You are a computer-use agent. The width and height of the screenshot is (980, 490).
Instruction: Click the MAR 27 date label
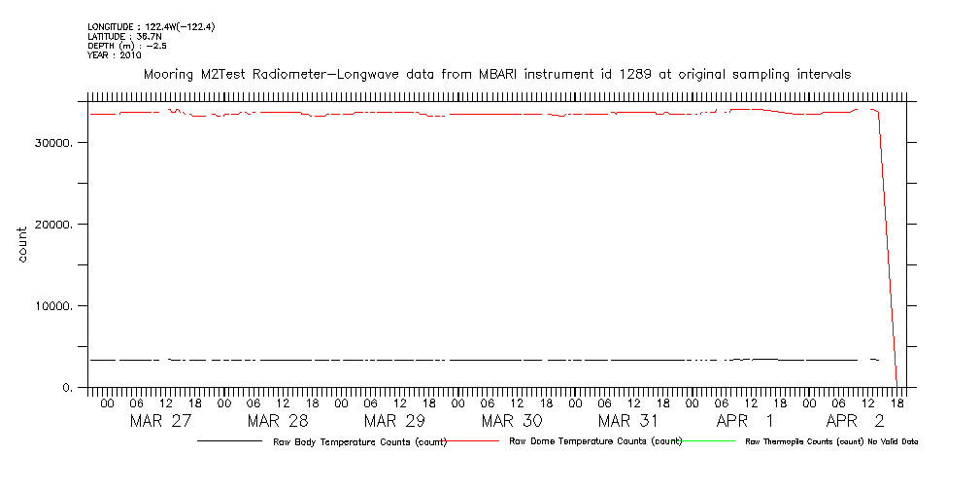click(160, 421)
